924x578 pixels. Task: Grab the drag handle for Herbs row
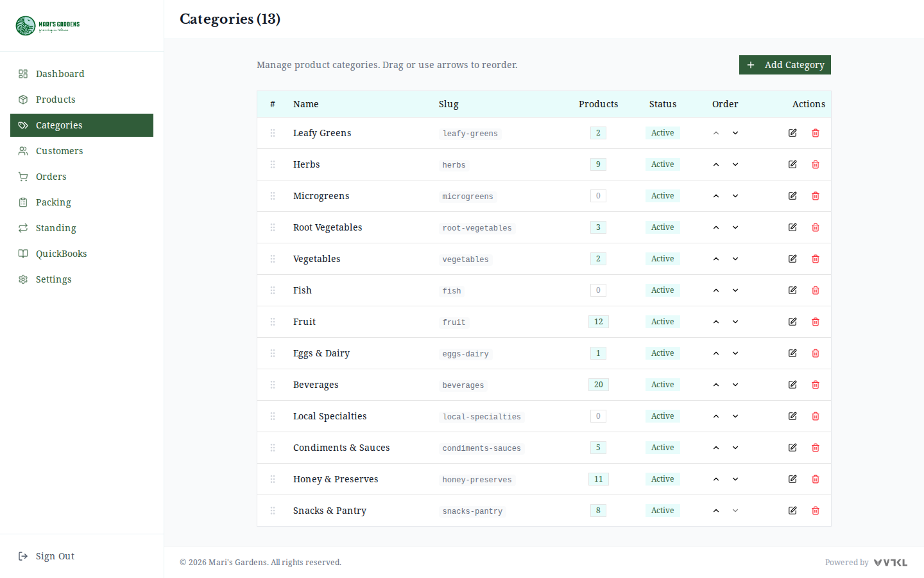click(273, 164)
